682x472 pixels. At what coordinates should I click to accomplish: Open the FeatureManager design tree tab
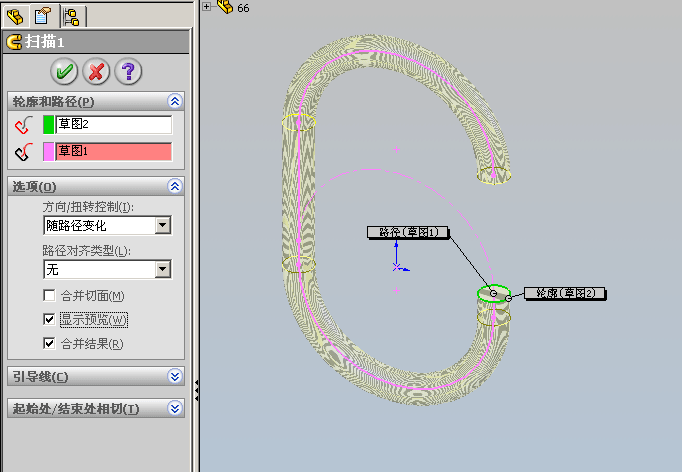15,17
